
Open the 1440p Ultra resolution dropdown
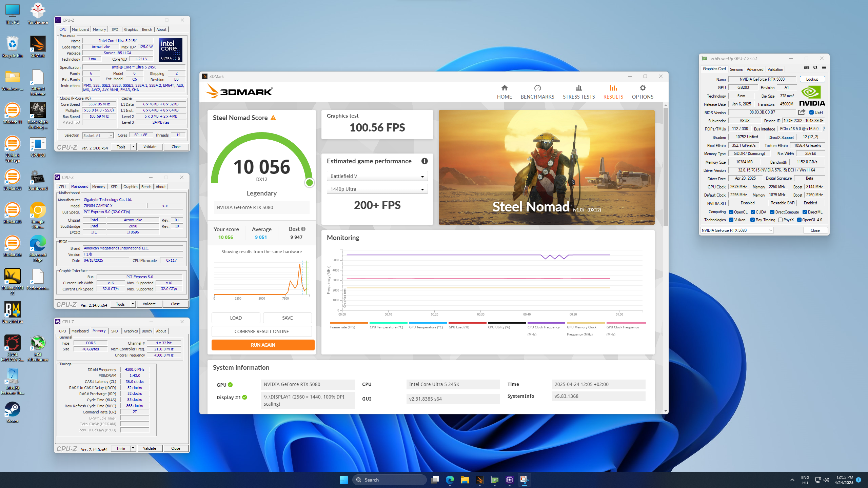coord(377,189)
